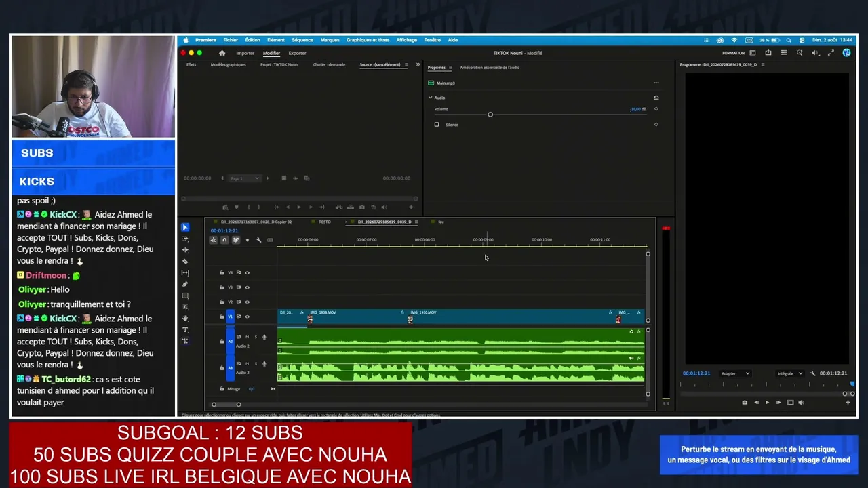Toggle visibility of track V3

coord(247,287)
